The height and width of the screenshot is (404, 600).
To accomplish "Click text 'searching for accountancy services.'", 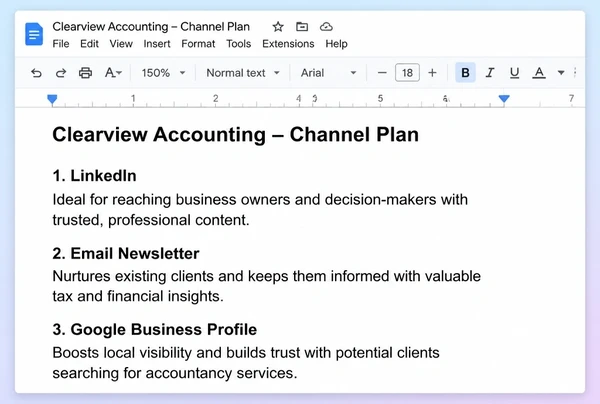I will coord(175,373).
